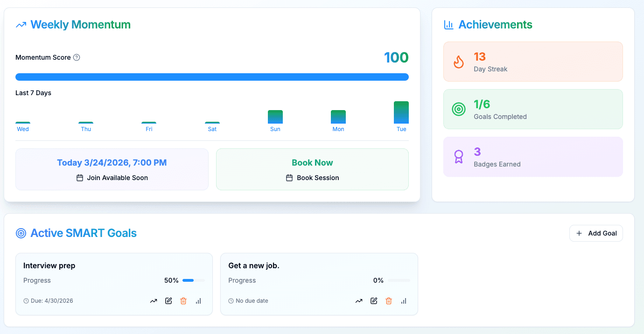The width and height of the screenshot is (644, 334).
Task: Click the clock icon beside Due: 4/30/2026
Action: pos(26,301)
